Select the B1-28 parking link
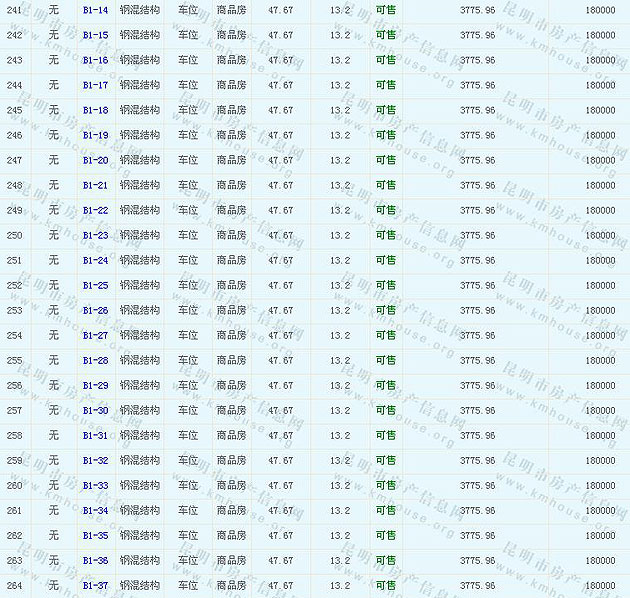 click(95, 360)
